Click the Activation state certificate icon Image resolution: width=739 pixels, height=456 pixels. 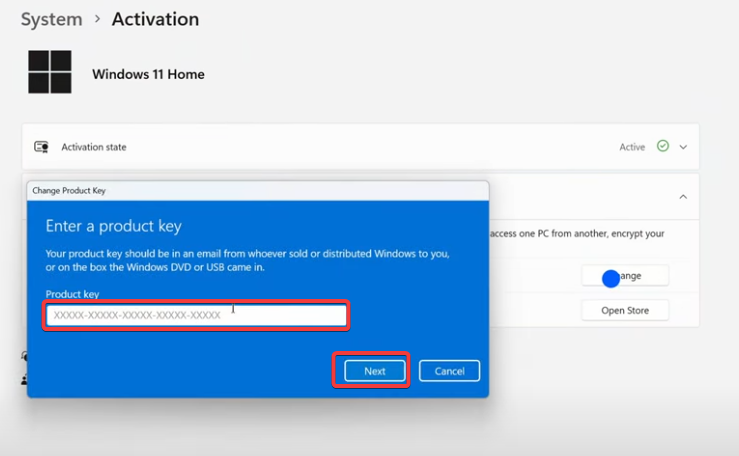(x=41, y=147)
